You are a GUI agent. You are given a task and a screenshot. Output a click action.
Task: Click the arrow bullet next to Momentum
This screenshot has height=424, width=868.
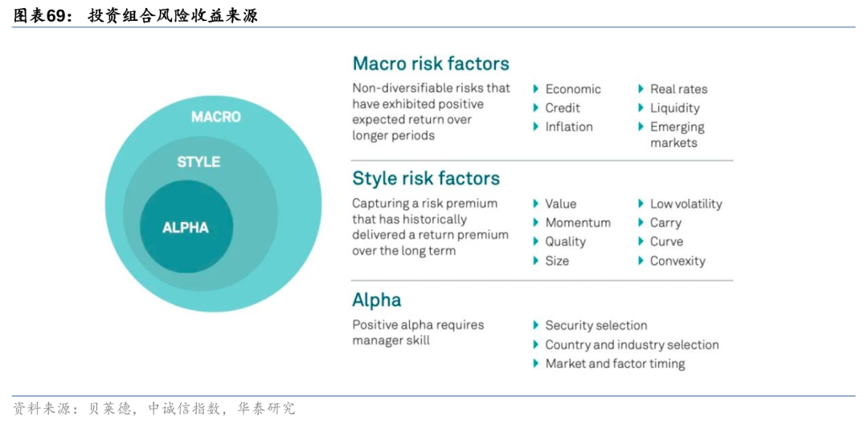click(x=536, y=223)
